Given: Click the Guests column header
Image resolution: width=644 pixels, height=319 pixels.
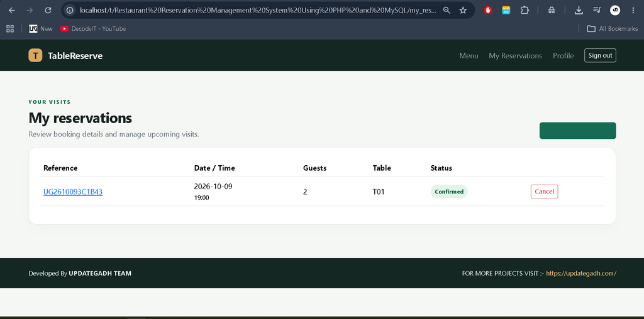Looking at the screenshot, I should coord(314,168).
